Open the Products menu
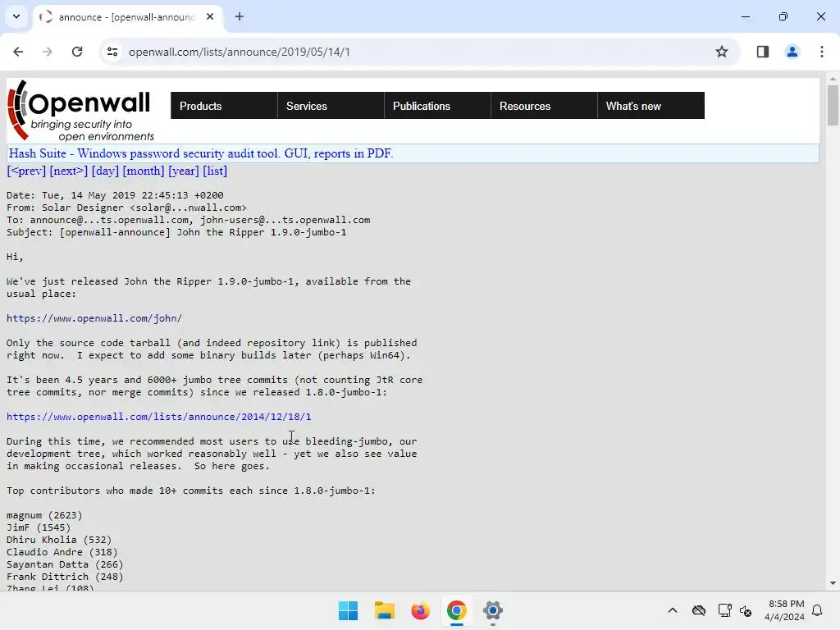 (x=224, y=106)
